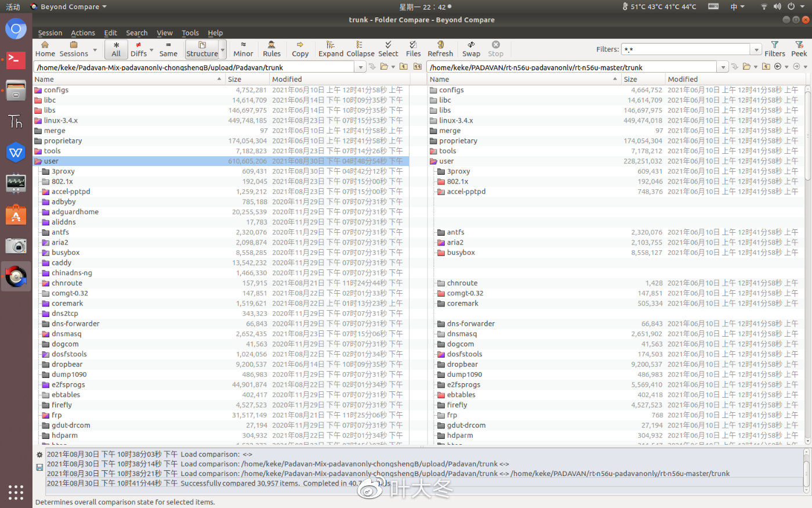812x508 pixels.
Task: Browse for folder on right path bar
Action: click(x=746, y=67)
